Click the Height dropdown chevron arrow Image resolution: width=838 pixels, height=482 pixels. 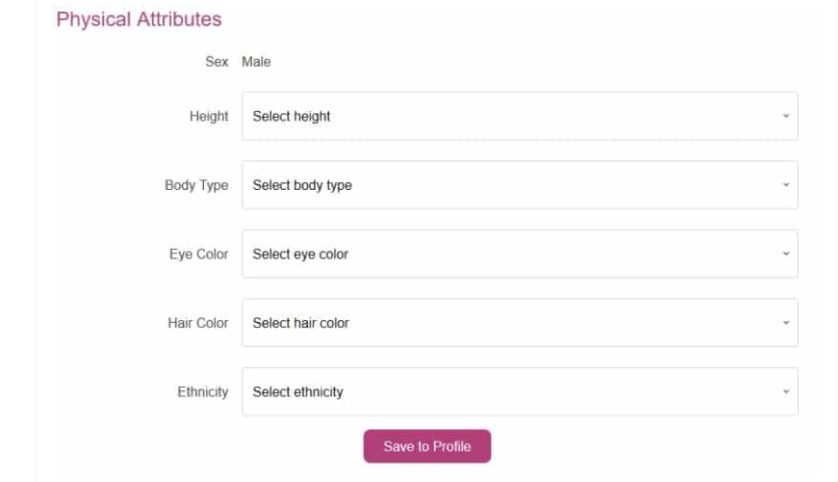786,116
